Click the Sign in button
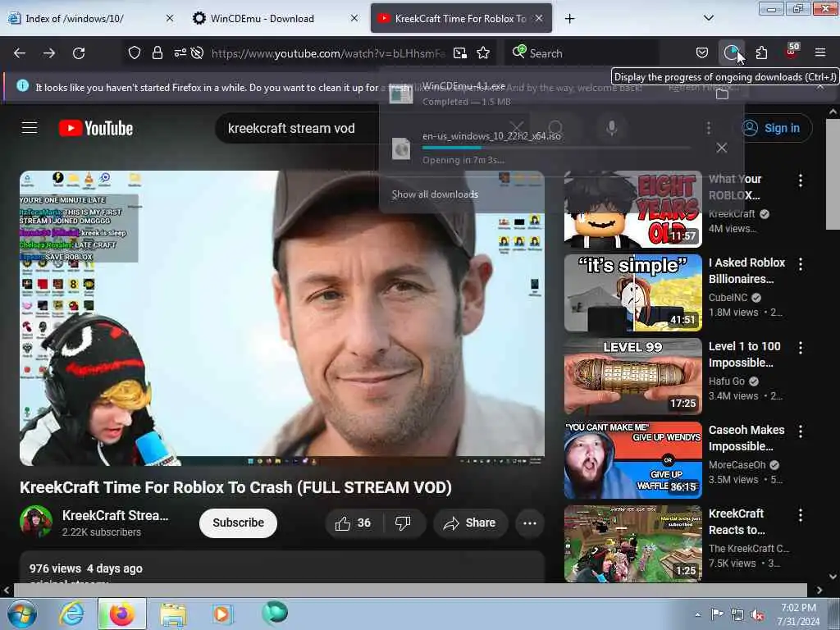840x630 pixels. click(x=772, y=128)
